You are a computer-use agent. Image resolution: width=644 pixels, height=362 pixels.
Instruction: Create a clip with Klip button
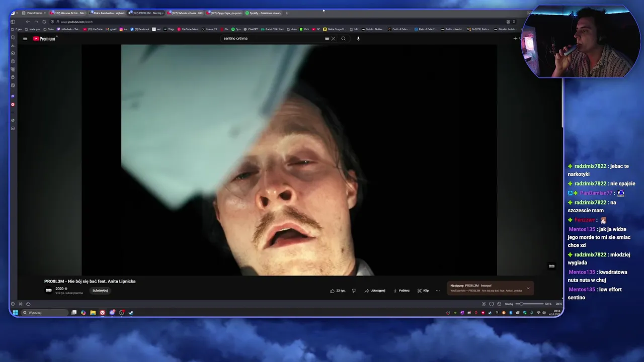[423, 291]
